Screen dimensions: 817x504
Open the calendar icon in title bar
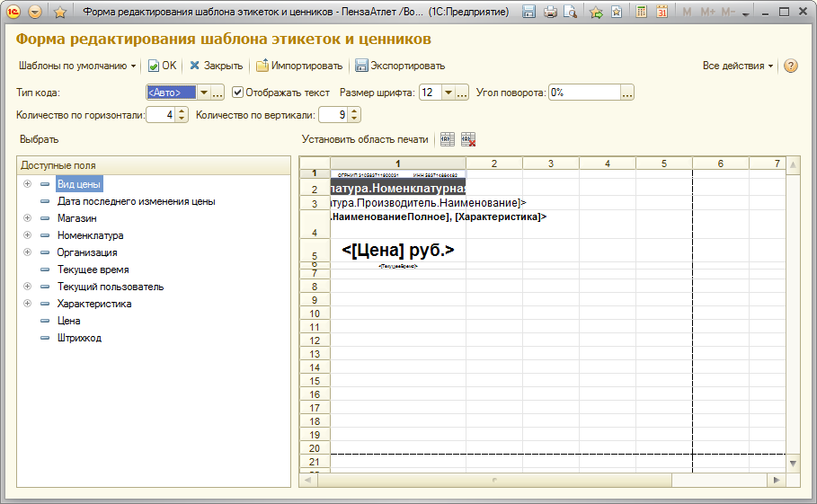point(662,13)
